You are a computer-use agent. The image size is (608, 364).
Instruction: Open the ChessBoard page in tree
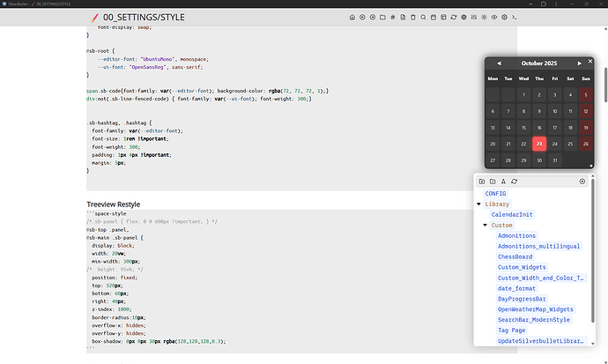[515, 256]
